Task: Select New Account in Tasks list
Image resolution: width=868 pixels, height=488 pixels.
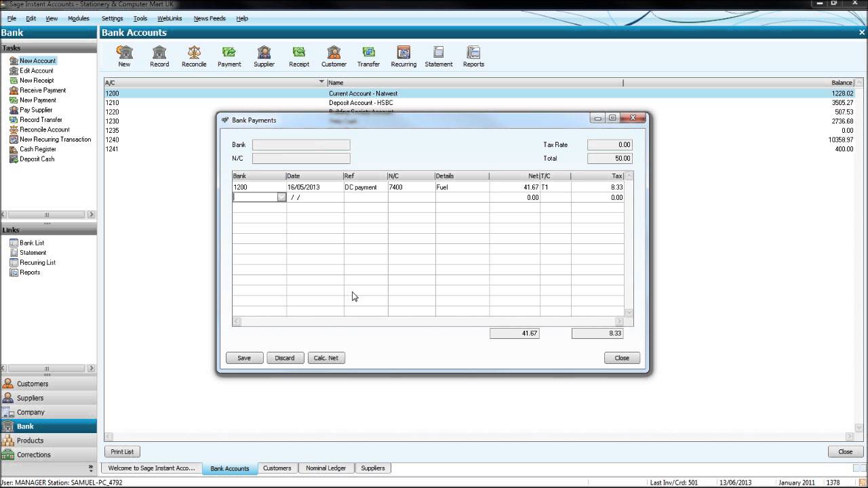Action: coord(37,61)
